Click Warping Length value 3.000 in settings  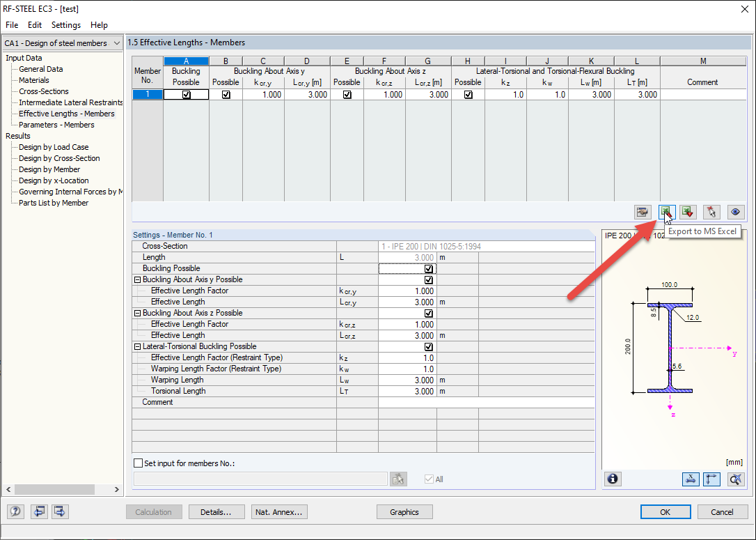[407, 380]
